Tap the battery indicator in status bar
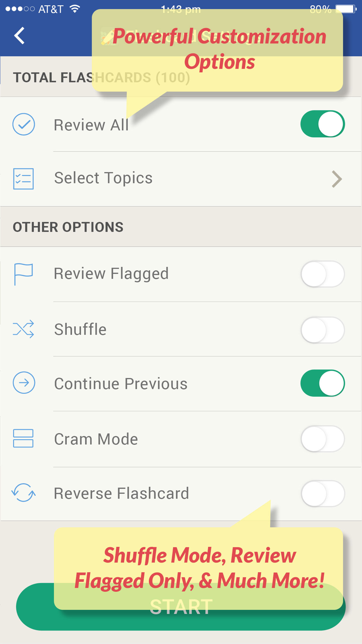The height and width of the screenshot is (644, 362). (x=346, y=9)
